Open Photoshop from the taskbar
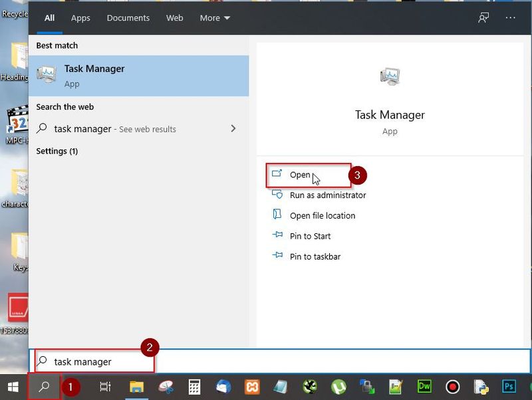 [509, 387]
